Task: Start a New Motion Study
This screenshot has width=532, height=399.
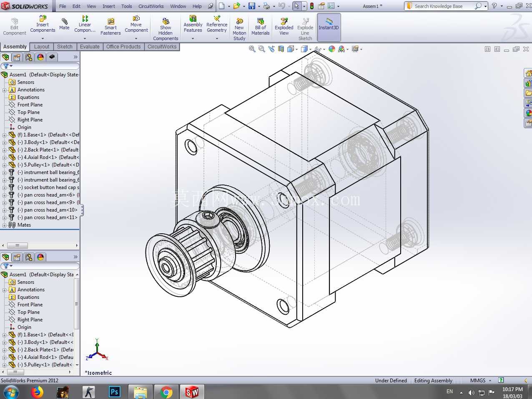Action: coord(239,29)
